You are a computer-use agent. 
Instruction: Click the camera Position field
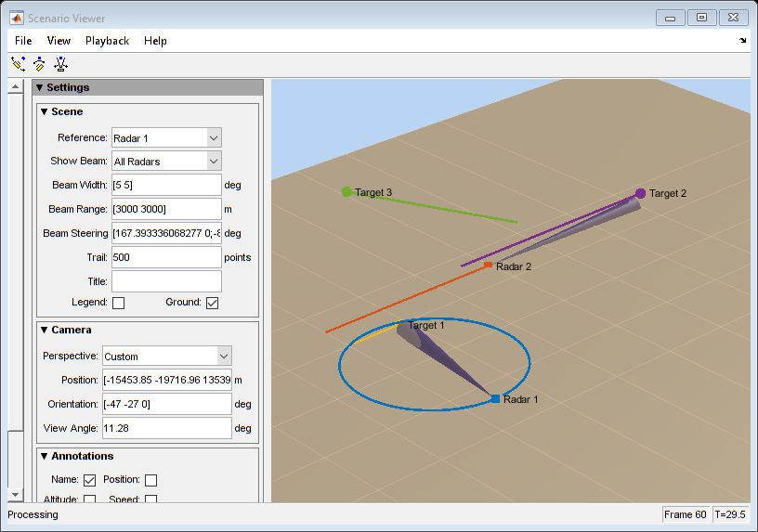(x=167, y=381)
